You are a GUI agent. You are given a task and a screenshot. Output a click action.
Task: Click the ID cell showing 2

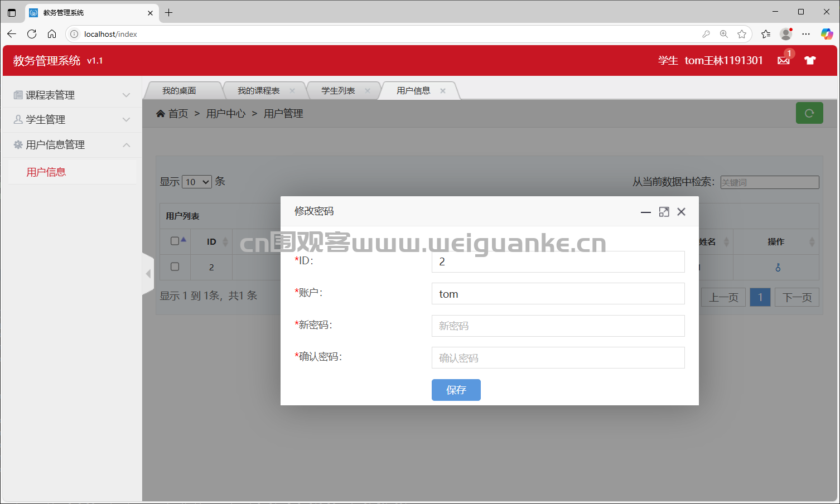[211, 268]
